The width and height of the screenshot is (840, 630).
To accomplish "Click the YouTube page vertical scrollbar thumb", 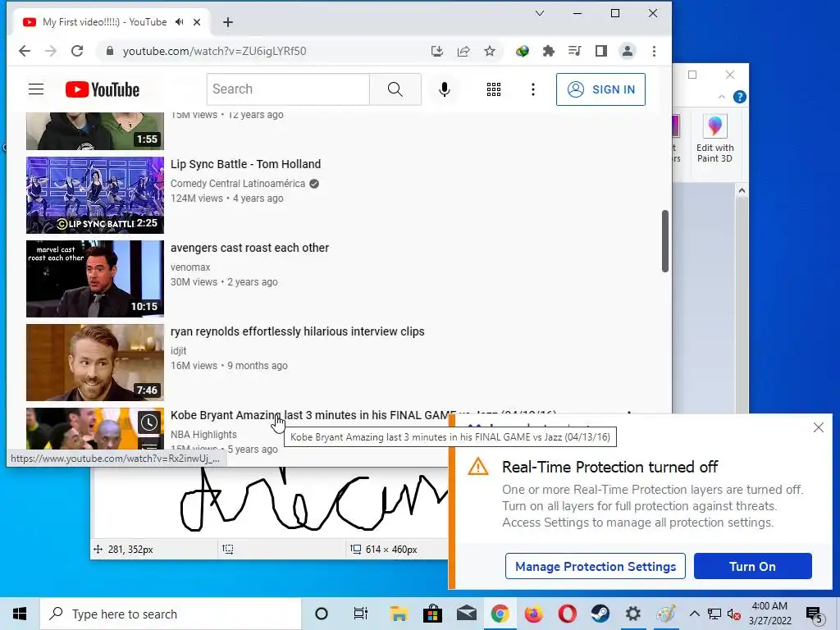I will pyautogui.click(x=664, y=241).
